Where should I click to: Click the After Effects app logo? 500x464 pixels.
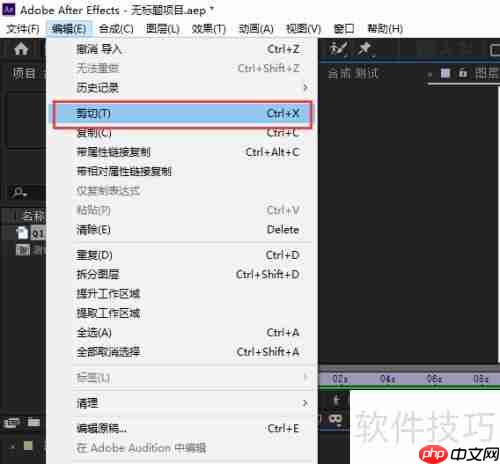[x=8, y=9]
